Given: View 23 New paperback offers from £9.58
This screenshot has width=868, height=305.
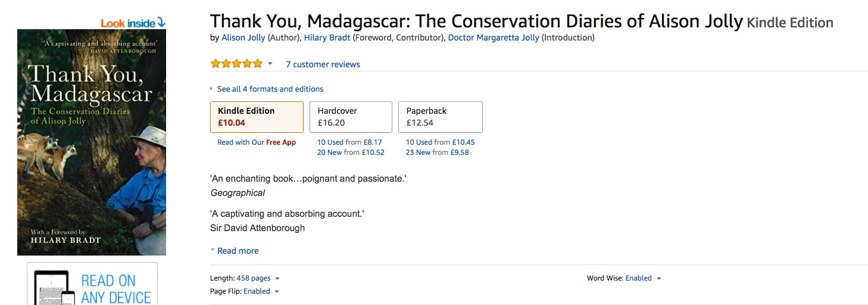Looking at the screenshot, I should tap(438, 152).
